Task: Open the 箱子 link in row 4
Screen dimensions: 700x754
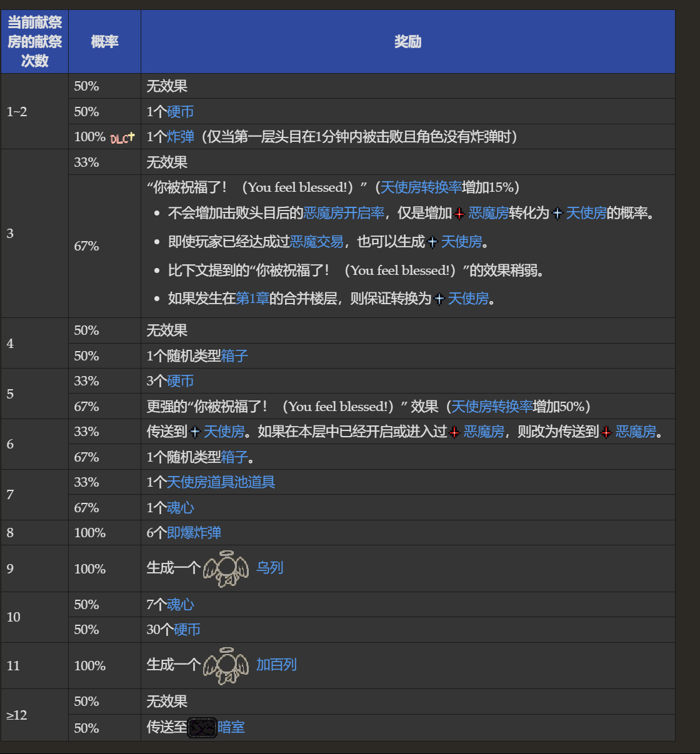Action: [234, 356]
